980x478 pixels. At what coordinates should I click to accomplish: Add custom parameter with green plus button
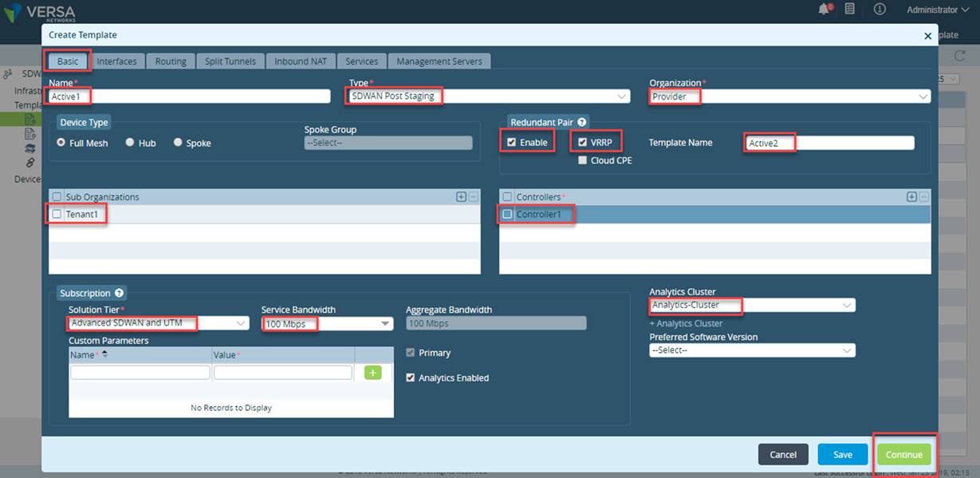(372, 373)
